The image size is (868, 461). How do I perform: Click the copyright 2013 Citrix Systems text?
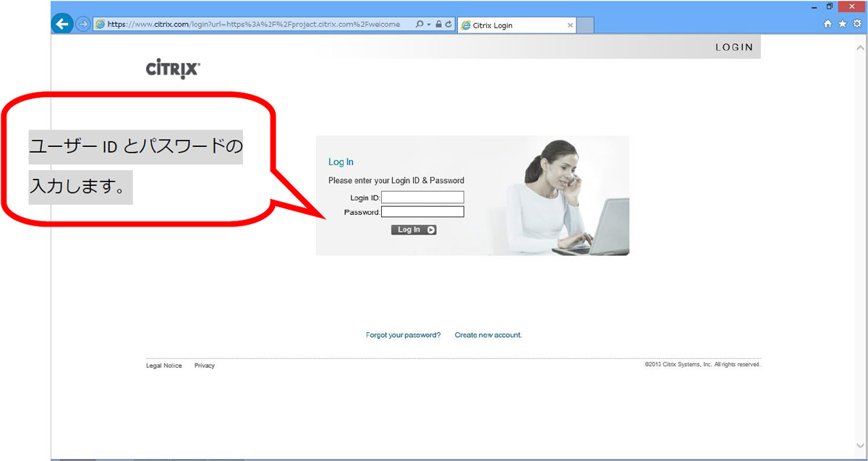point(702,365)
